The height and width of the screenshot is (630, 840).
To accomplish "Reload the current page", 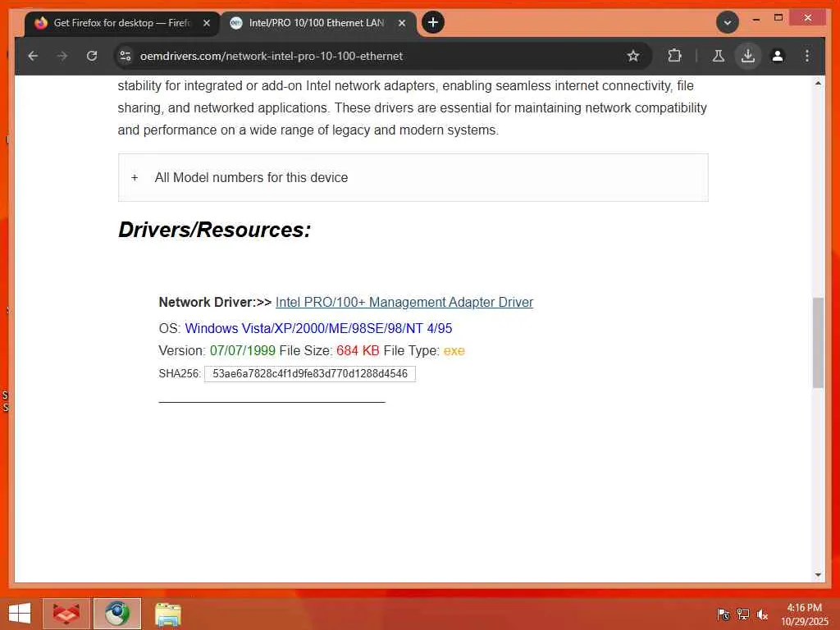I will pyautogui.click(x=92, y=56).
